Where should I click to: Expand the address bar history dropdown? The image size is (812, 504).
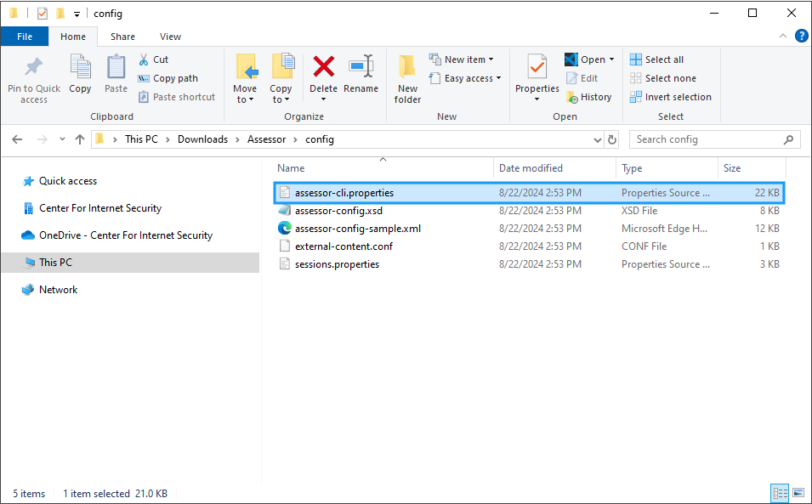pos(597,139)
